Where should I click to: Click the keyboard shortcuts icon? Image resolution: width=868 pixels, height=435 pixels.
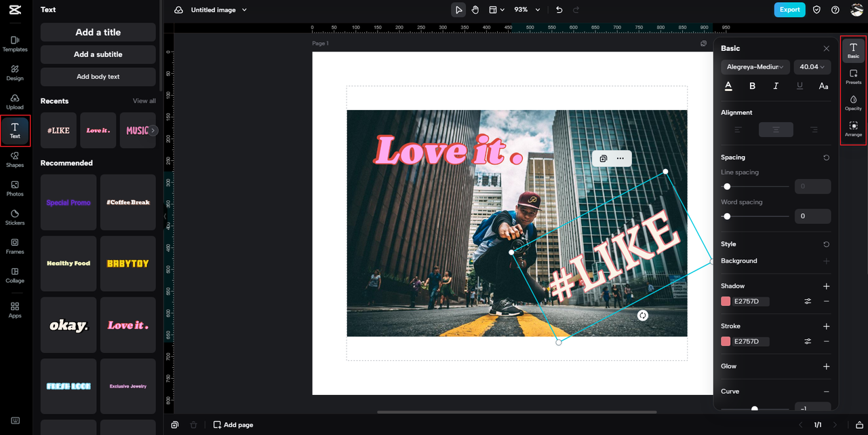[15, 421]
